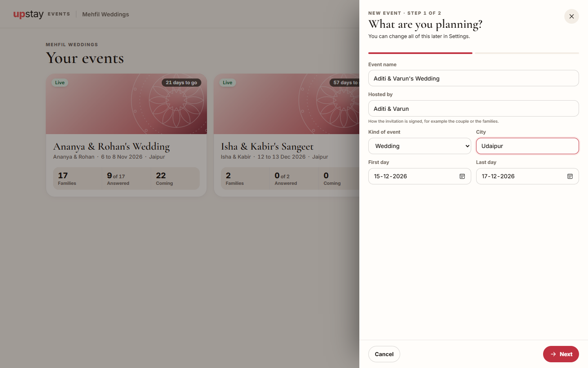Viewport: 588px width, 368px height.
Task: Click the Mehfil Weddings header link
Action: [105, 14]
